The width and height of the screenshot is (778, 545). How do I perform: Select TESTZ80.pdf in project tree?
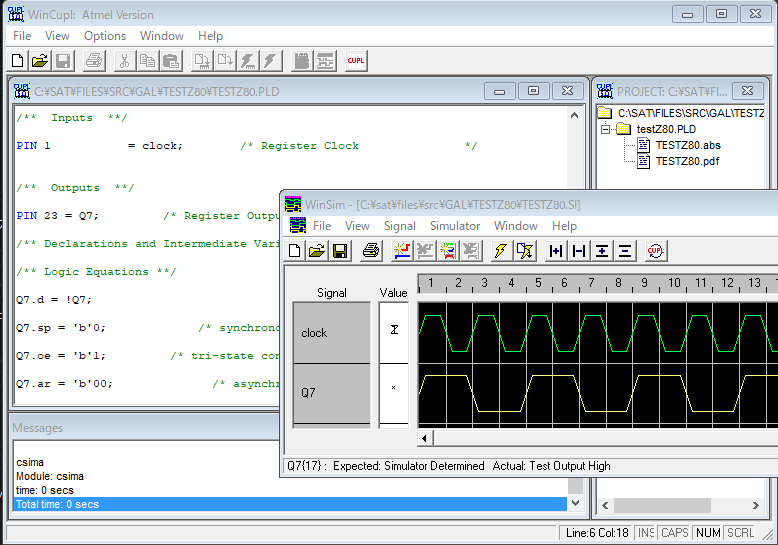pos(687,161)
